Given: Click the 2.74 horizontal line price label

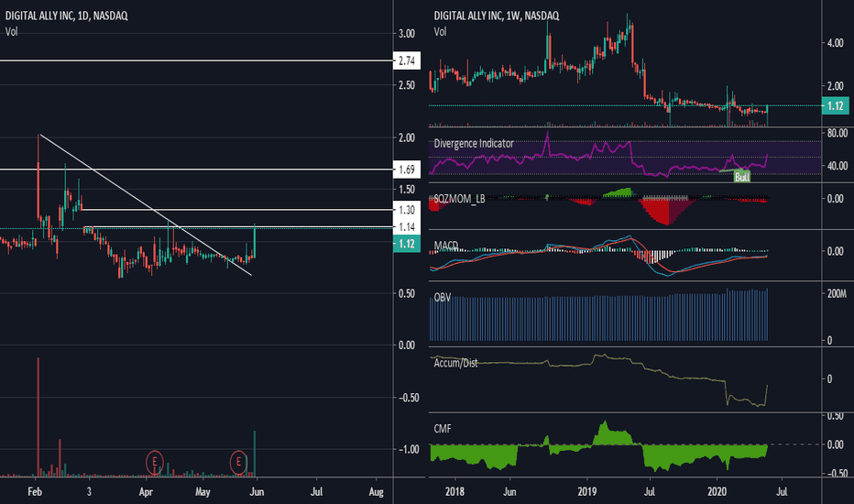Looking at the screenshot, I should [406, 60].
